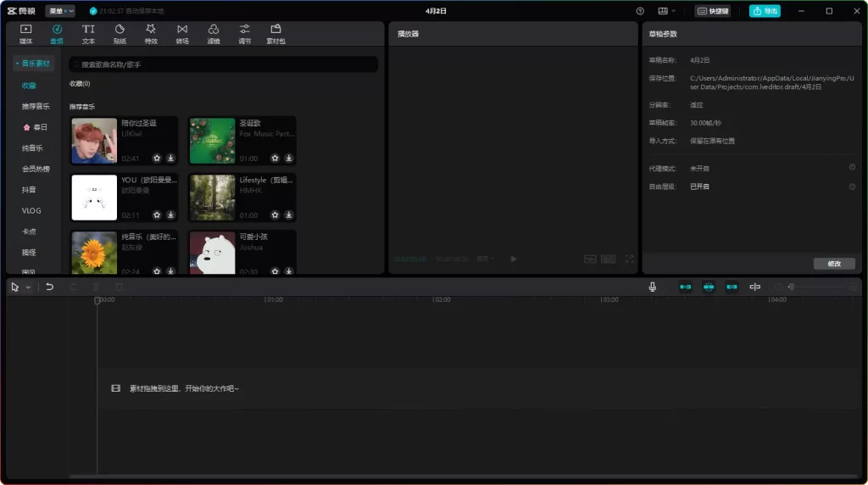
Task: Click the help question mark icon
Action: click(640, 11)
